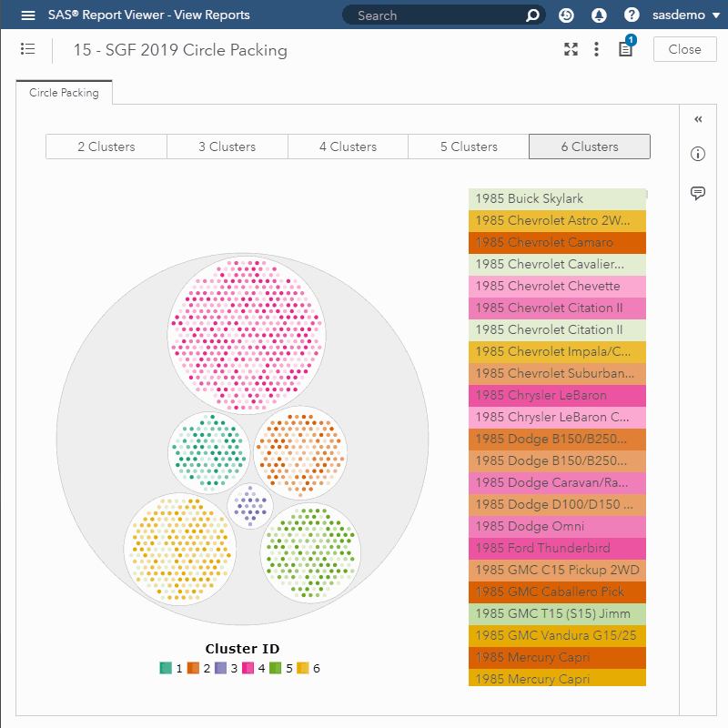Open notifications via the bell icon
The height and width of the screenshot is (728, 728).
(598, 15)
